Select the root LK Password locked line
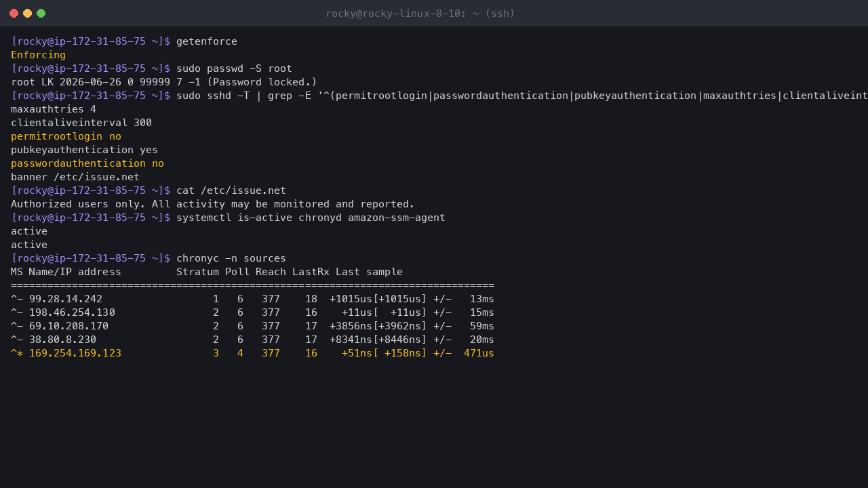868x488 pixels. coord(164,82)
